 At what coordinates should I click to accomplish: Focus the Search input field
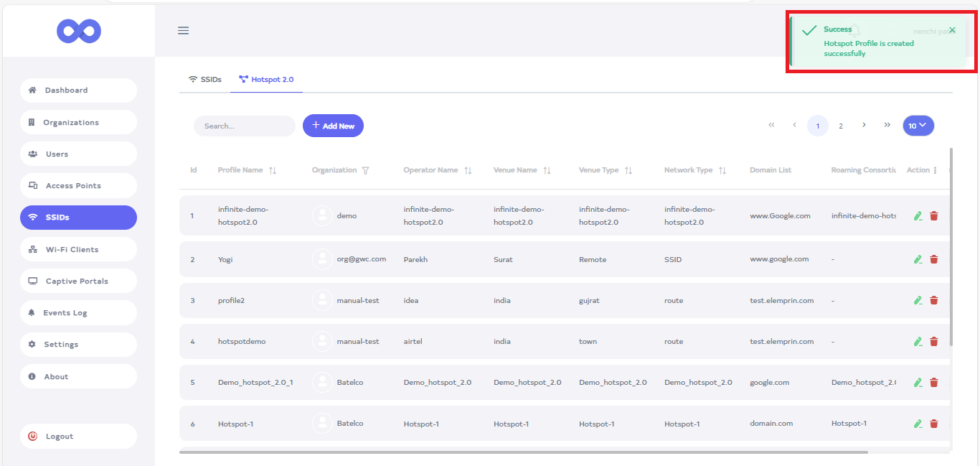click(x=244, y=126)
